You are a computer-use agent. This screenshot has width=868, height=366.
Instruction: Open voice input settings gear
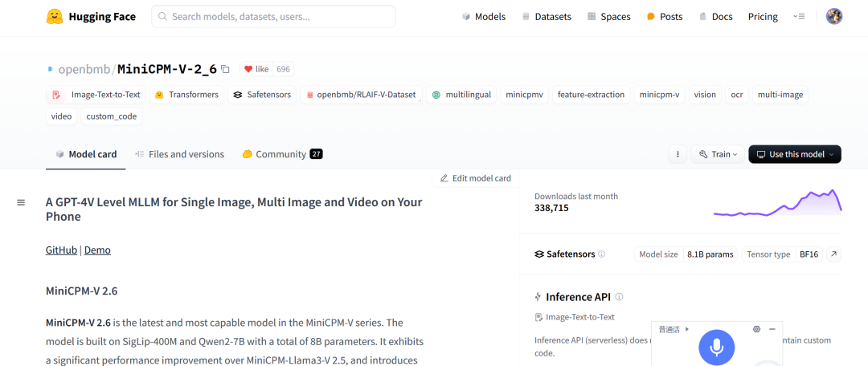756,329
